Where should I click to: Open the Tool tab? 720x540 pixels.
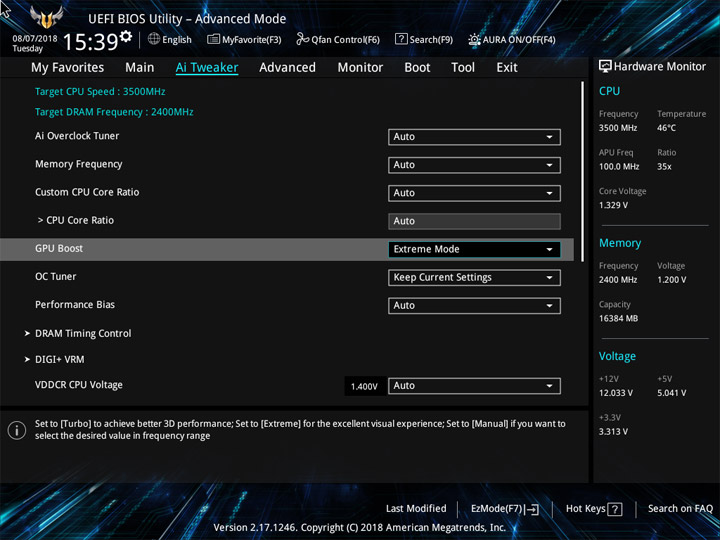pos(463,68)
